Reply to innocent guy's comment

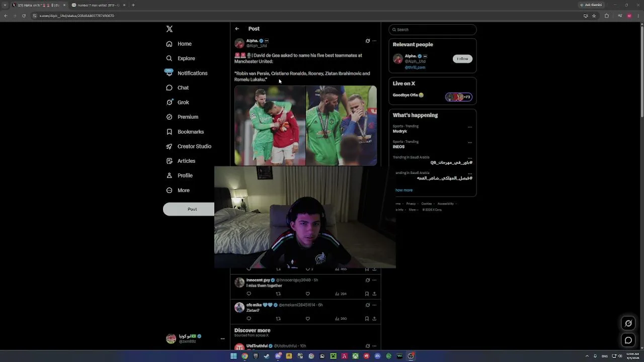click(x=249, y=294)
